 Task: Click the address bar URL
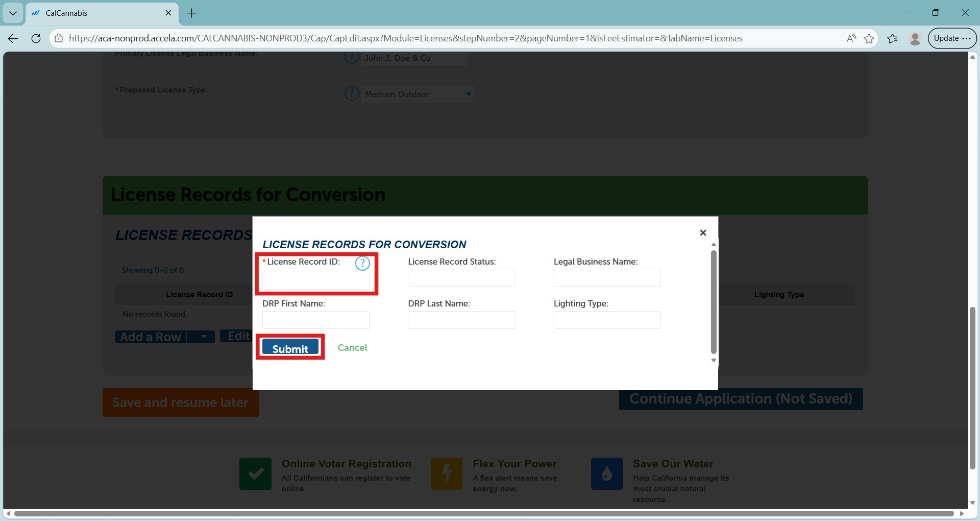pos(405,38)
